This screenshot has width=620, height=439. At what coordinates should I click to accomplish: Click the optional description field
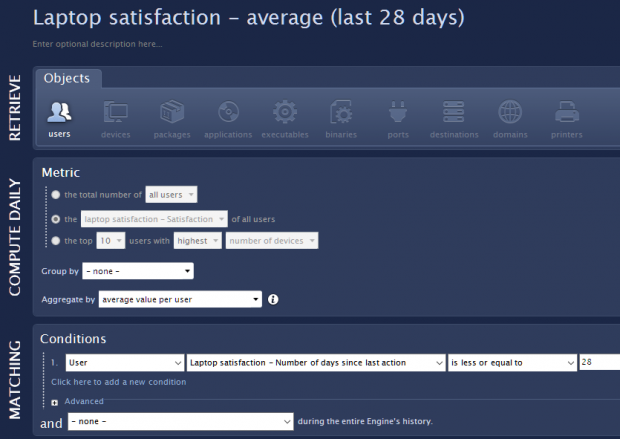(98, 44)
